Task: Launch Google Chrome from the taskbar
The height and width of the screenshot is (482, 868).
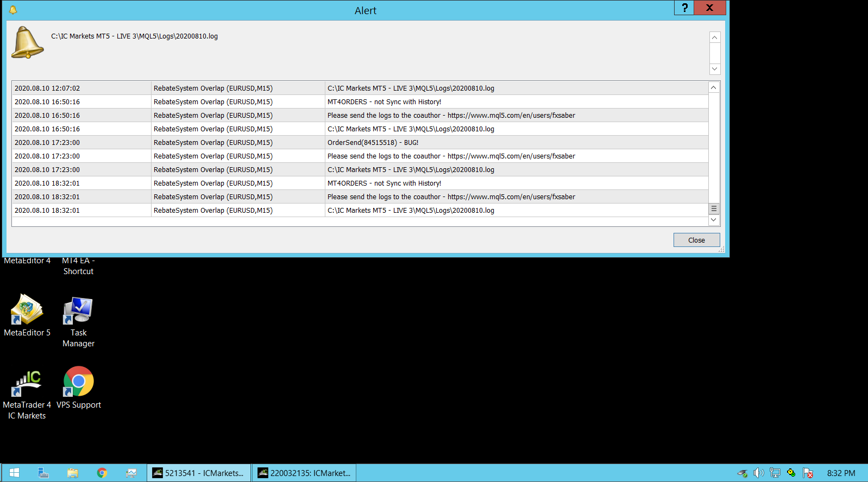Action: pyautogui.click(x=102, y=473)
